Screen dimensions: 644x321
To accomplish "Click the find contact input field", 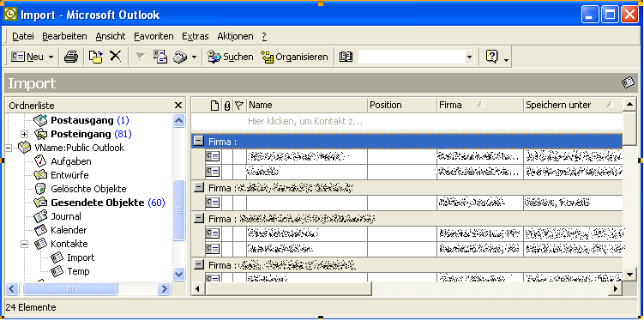I will coord(412,57).
